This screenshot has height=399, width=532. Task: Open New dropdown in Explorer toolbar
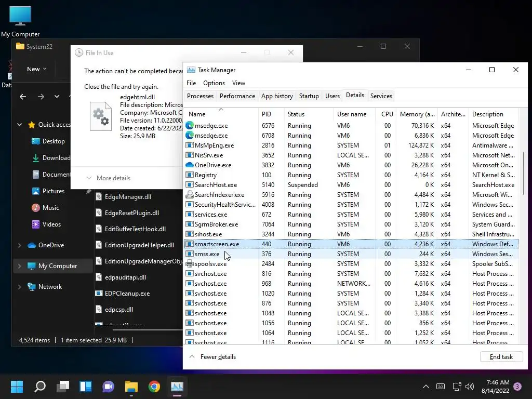point(37,69)
